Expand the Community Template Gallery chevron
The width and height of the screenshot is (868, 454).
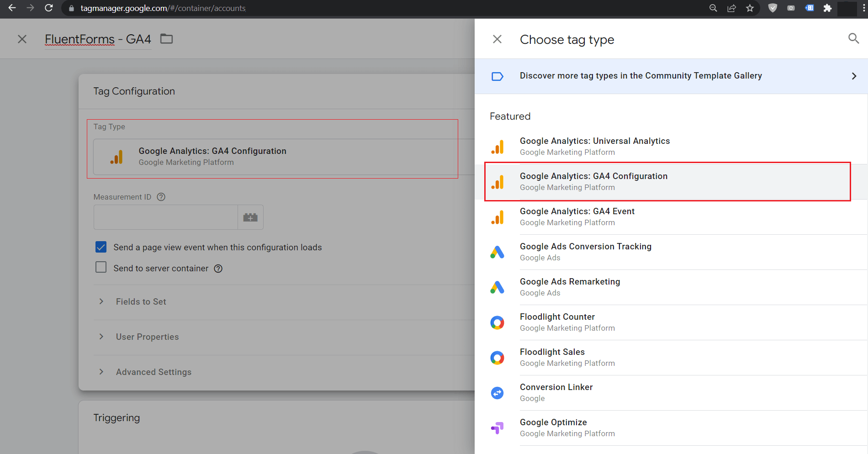(x=854, y=76)
